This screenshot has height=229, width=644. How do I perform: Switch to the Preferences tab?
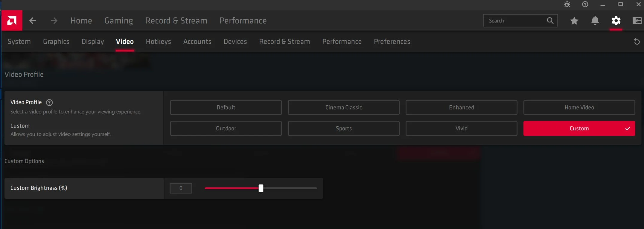point(392,42)
